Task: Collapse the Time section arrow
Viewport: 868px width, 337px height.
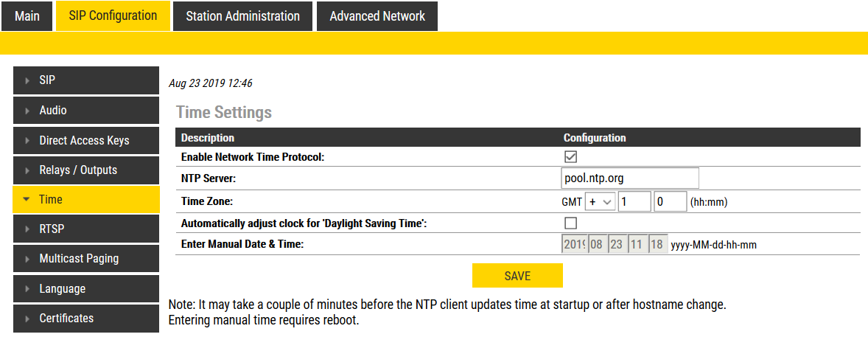Action: coord(27,200)
